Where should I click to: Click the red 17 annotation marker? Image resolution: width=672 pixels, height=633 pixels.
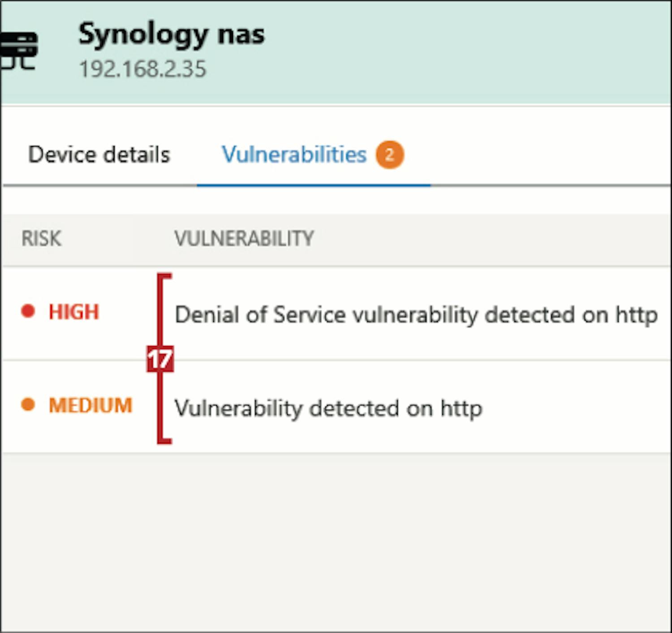[x=160, y=359]
